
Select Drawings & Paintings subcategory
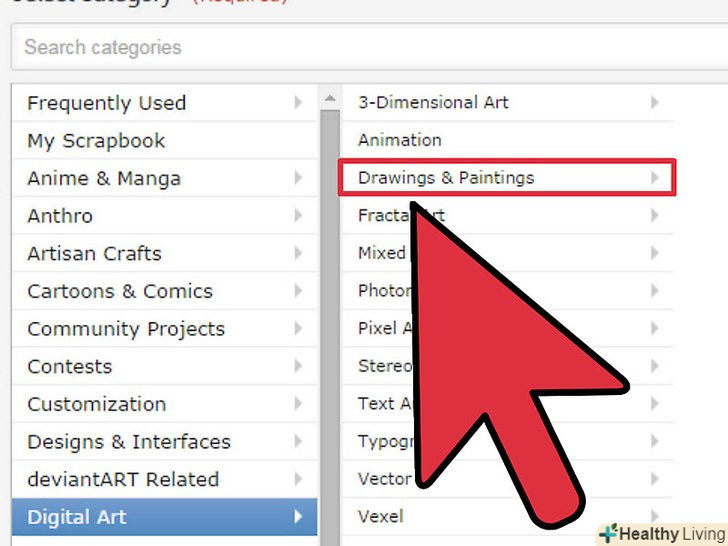coord(508,177)
